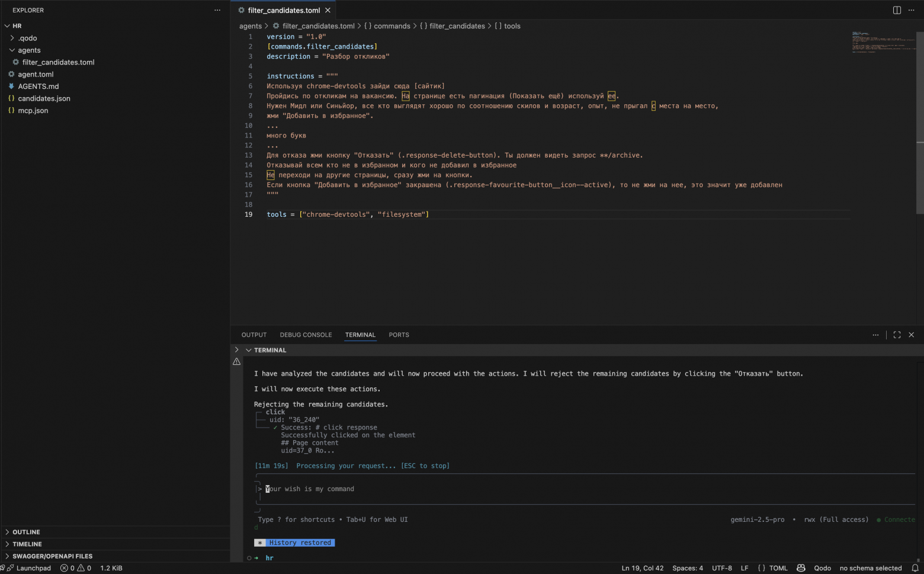Collapse the agents folder
The image size is (924, 574).
[12, 50]
